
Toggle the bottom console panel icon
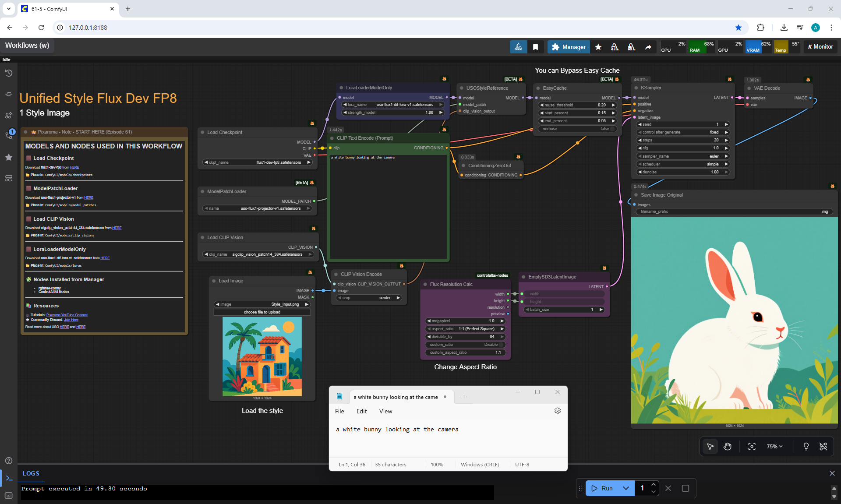tap(9, 478)
